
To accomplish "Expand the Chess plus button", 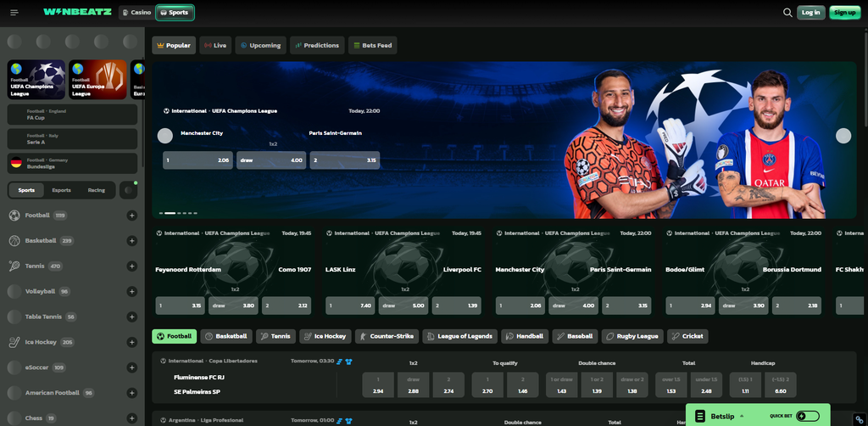I will (131, 418).
